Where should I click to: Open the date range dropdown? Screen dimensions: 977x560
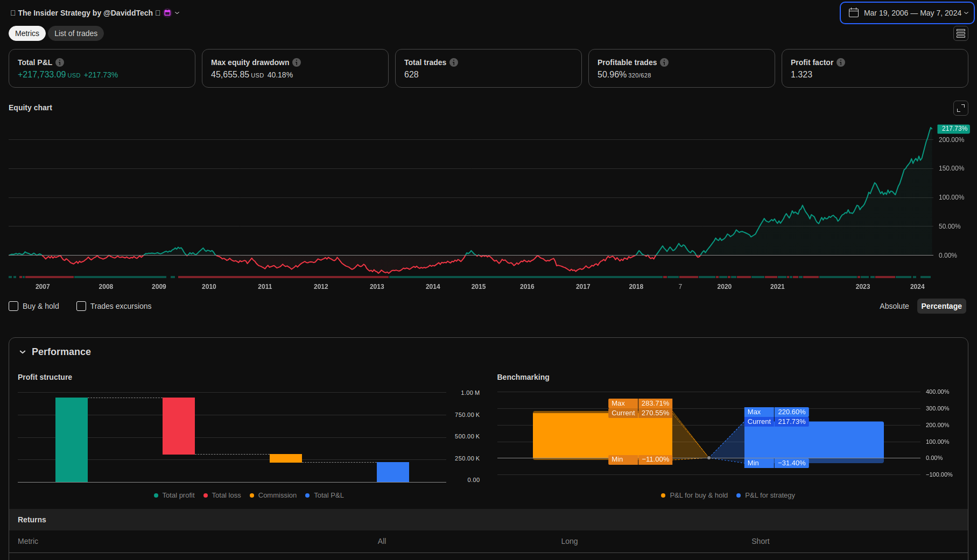coord(907,13)
